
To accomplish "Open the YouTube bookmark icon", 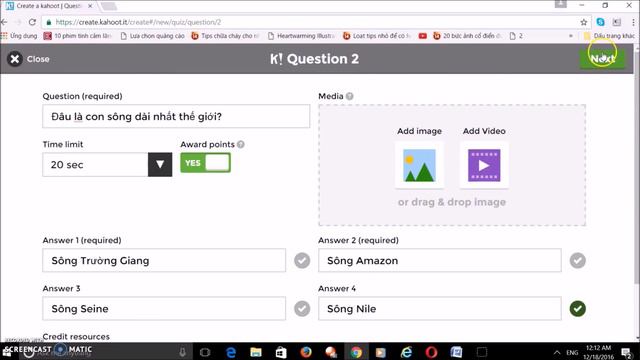I will click(x=422, y=36).
